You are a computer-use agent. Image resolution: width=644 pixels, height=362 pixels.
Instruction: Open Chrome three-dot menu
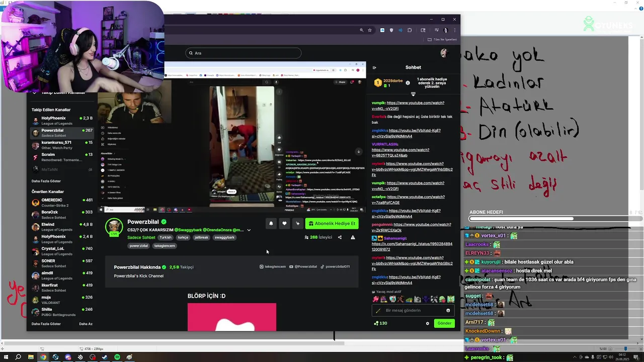click(x=454, y=30)
